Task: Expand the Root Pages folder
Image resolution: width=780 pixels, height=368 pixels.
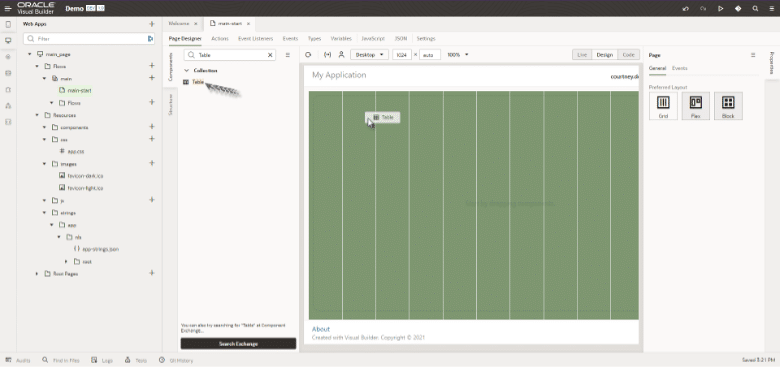Action: coord(37,274)
